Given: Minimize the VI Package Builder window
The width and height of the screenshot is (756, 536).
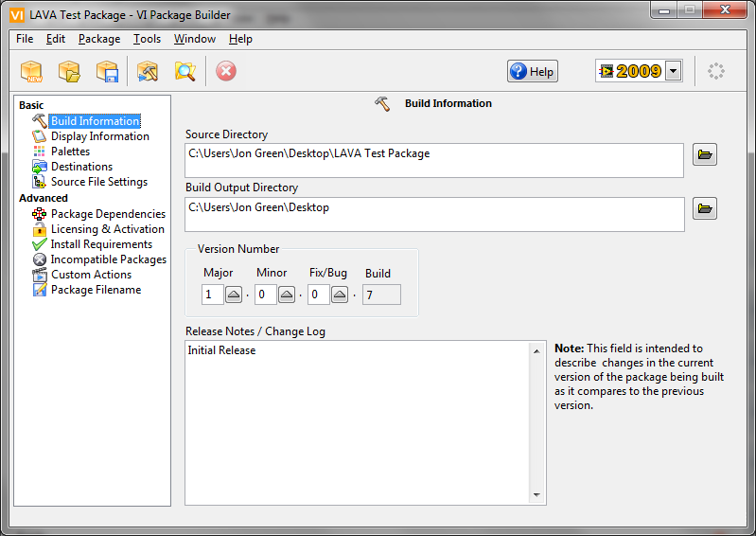Looking at the screenshot, I should 664,10.
